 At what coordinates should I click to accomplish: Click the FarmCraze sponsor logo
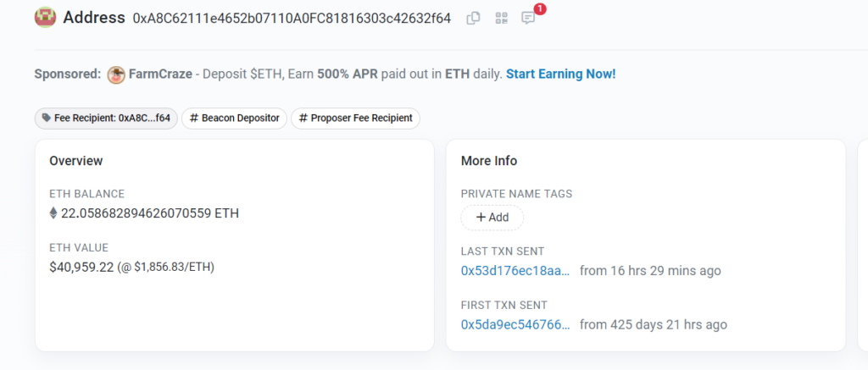[115, 75]
